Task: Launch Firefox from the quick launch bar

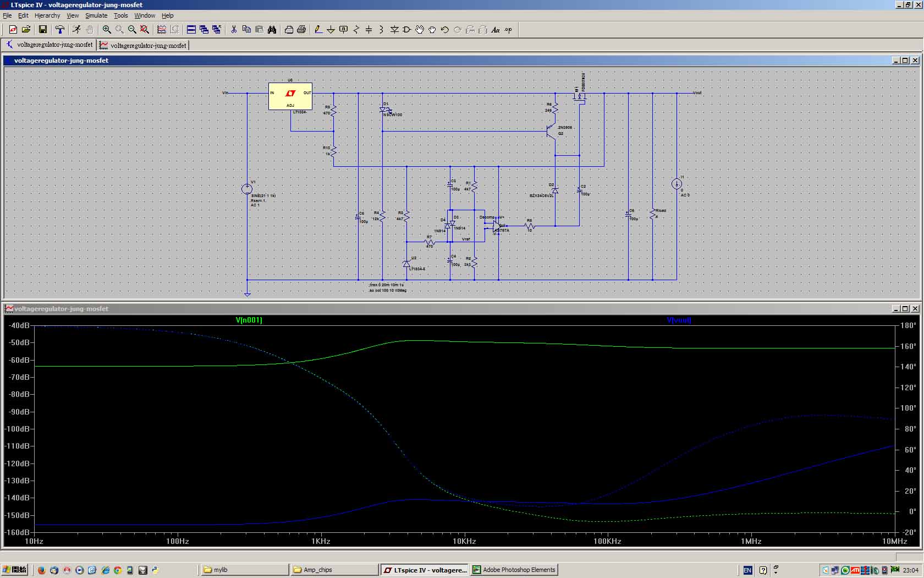Action: click(41, 570)
